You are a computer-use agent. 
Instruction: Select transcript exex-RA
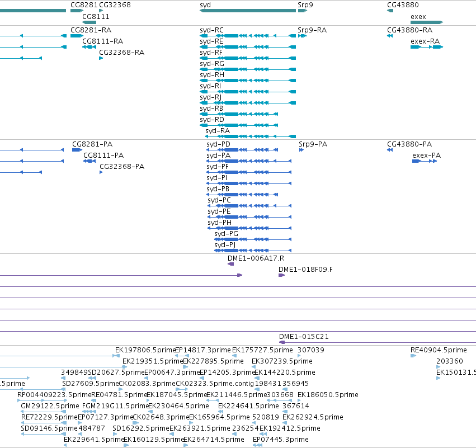pyautogui.click(x=425, y=41)
